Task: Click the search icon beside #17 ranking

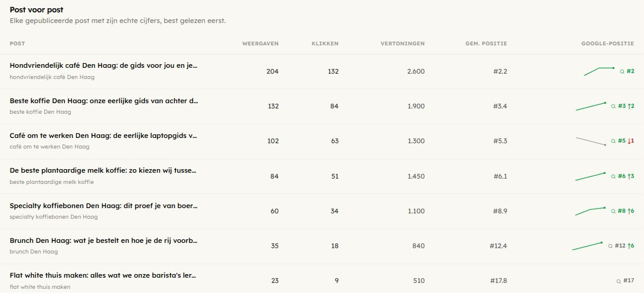Action: point(619,281)
